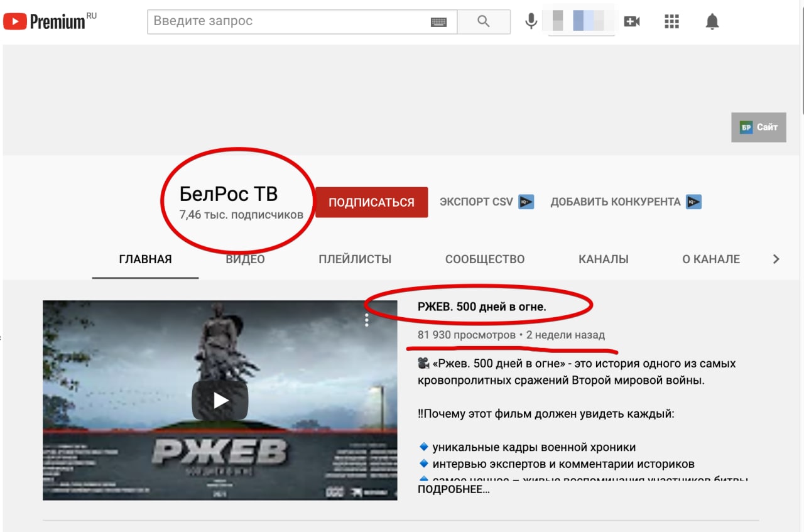
Task: Show more tabs with the right chevron
Action: pos(776,259)
